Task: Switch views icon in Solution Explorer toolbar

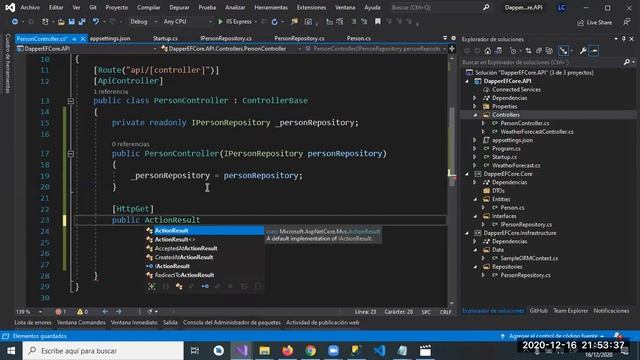Action: click(498, 51)
